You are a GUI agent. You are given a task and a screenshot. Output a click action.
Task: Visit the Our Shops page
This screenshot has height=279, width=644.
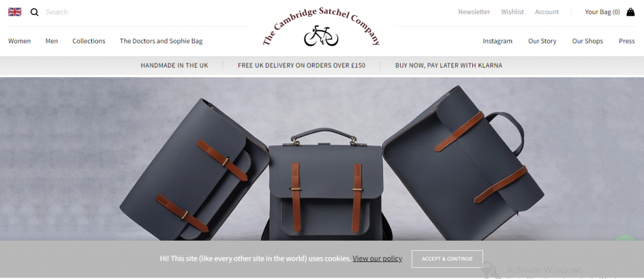click(587, 41)
